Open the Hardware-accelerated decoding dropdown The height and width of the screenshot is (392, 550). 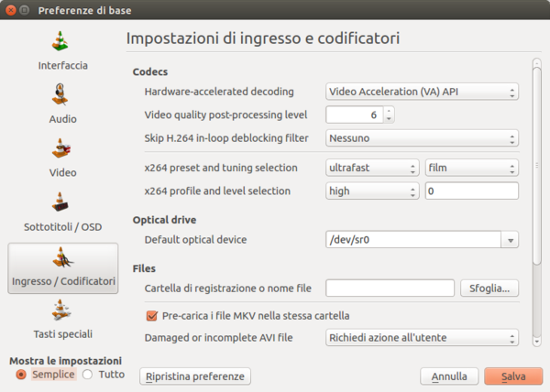pyautogui.click(x=423, y=92)
